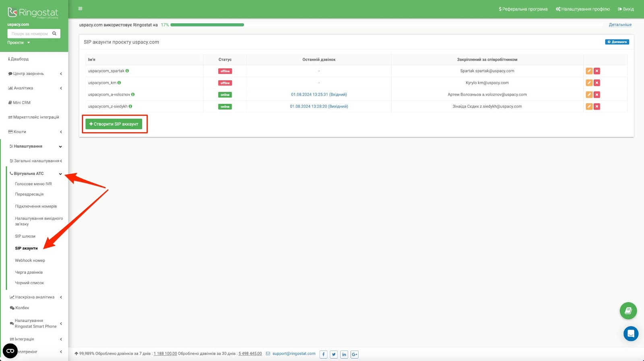The height and width of the screenshot is (361, 644).
Task: Open Налаштування профілю link
Action: pos(583,9)
